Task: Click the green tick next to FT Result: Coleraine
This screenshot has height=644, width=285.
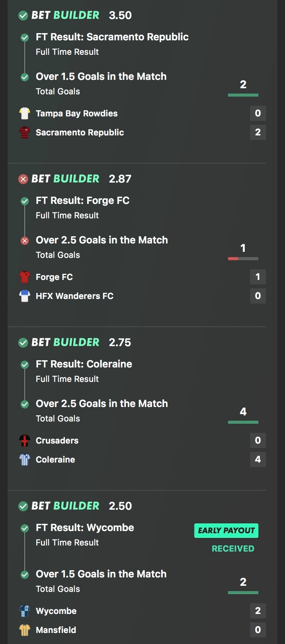Action: pyautogui.click(x=25, y=364)
